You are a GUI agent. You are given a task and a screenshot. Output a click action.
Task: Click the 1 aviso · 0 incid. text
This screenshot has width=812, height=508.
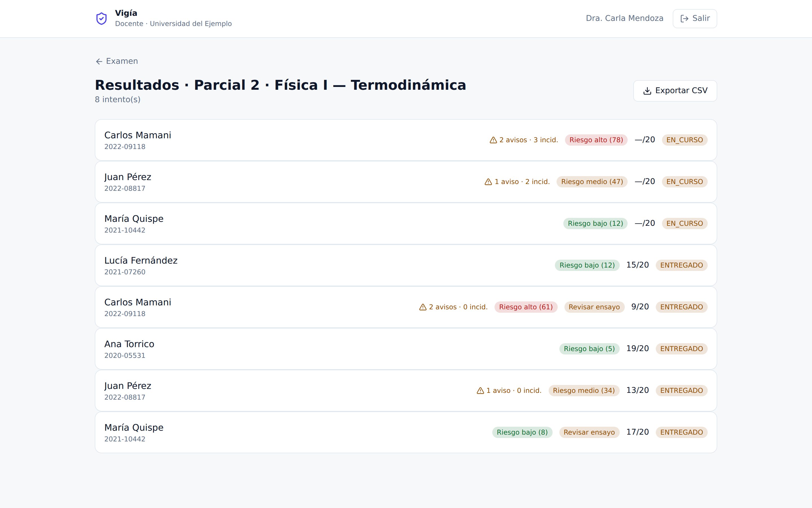coord(514,391)
